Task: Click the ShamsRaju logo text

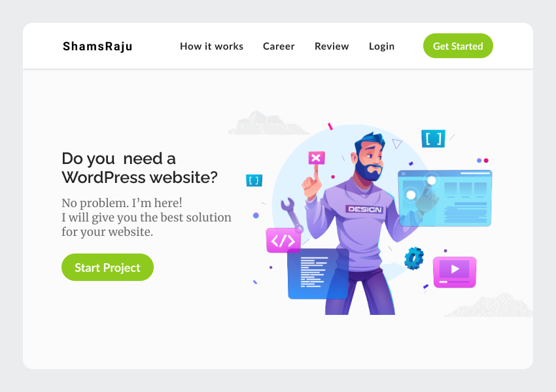Action: pyautogui.click(x=97, y=46)
